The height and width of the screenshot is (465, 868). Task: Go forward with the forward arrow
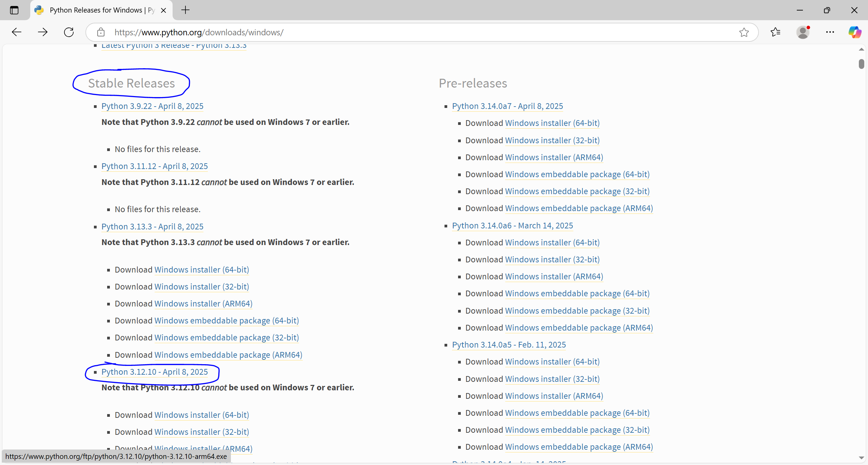[43, 32]
